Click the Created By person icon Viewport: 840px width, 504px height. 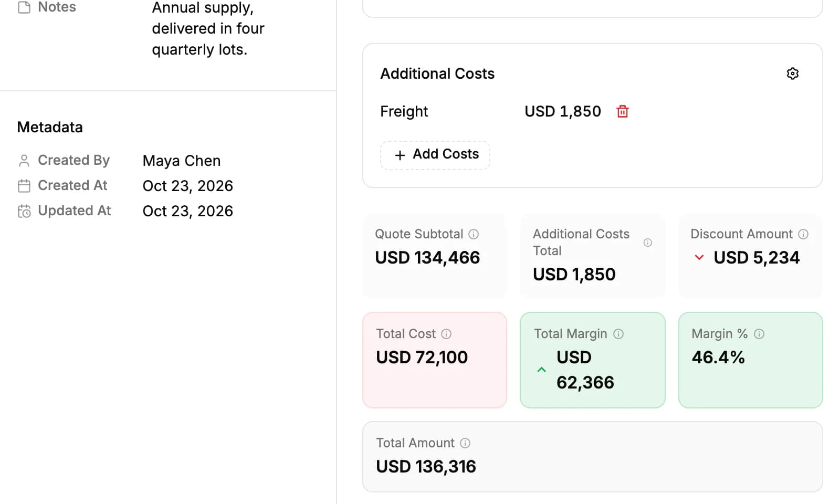(x=24, y=161)
